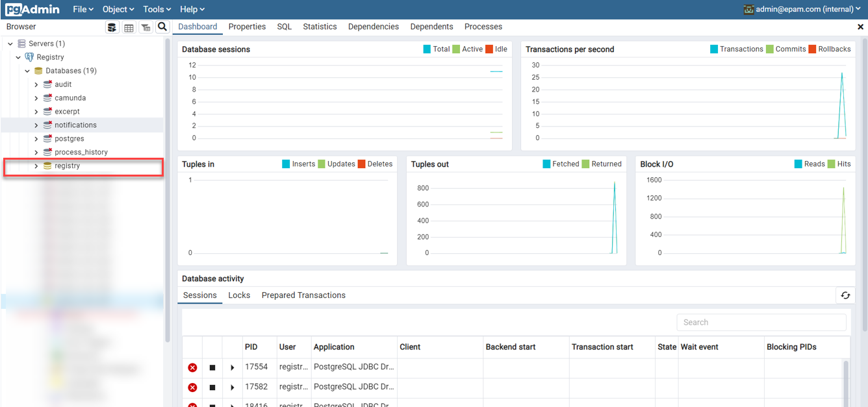Viewport: 868px width, 407px height.
Task: Open the admin@epam.com user dropdown
Action: click(802, 9)
